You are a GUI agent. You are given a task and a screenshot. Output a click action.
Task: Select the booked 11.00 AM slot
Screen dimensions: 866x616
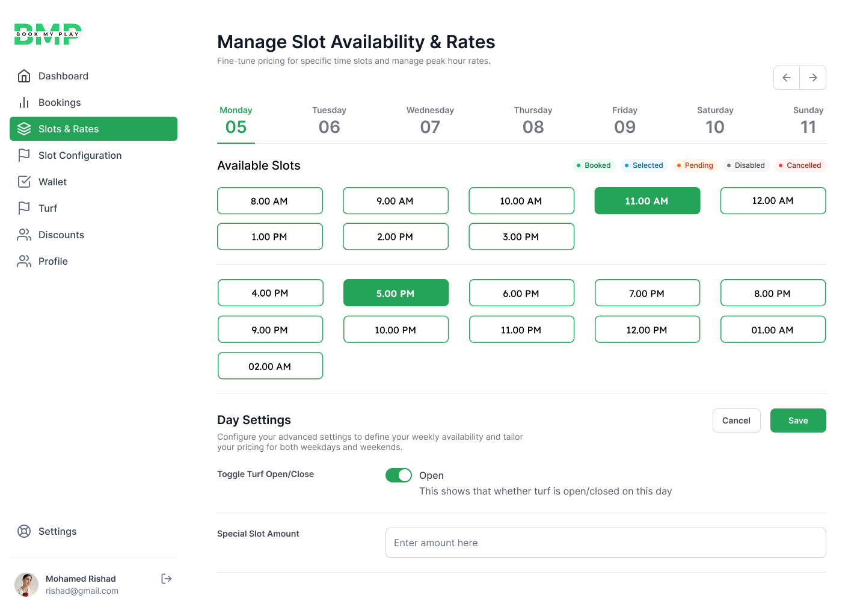tap(647, 200)
